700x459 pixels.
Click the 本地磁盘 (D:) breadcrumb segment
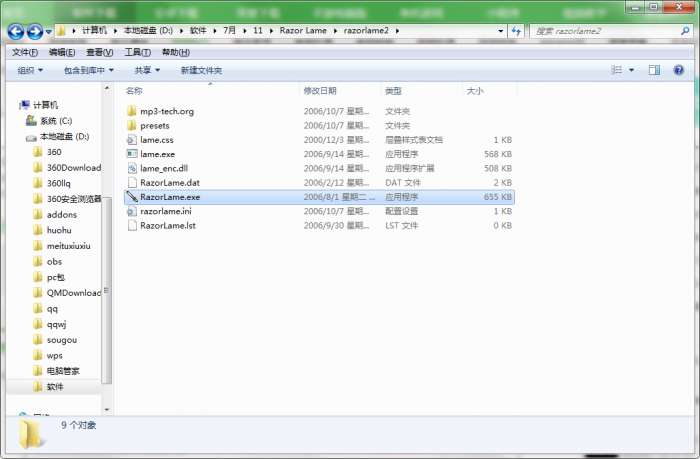click(x=148, y=30)
